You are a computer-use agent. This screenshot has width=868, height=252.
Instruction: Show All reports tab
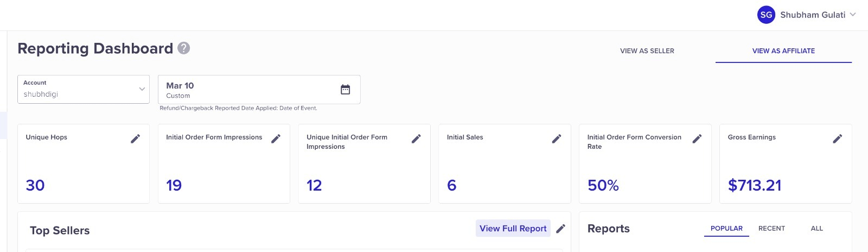[816, 229]
